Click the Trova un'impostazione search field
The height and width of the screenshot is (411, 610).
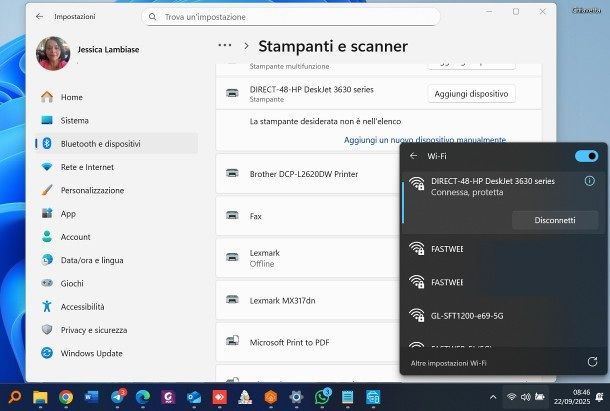tap(290, 17)
